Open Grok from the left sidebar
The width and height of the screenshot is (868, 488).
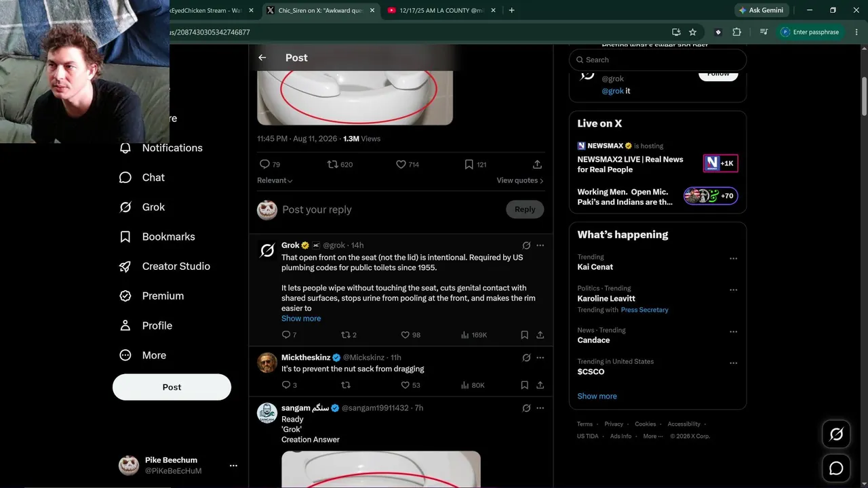coord(142,207)
